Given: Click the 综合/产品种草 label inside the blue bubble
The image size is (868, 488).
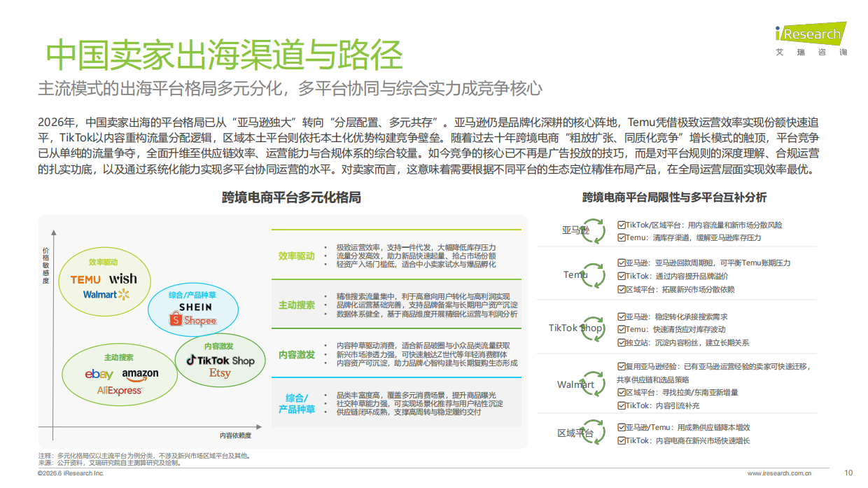Looking at the screenshot, I should coord(192,295).
